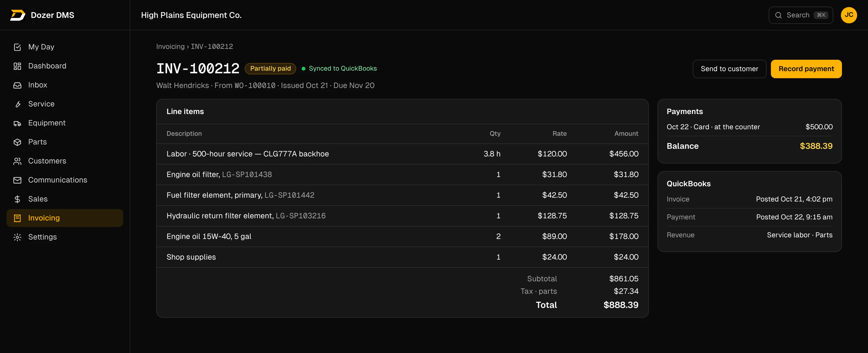Open work order WO-100010 link

(255, 86)
